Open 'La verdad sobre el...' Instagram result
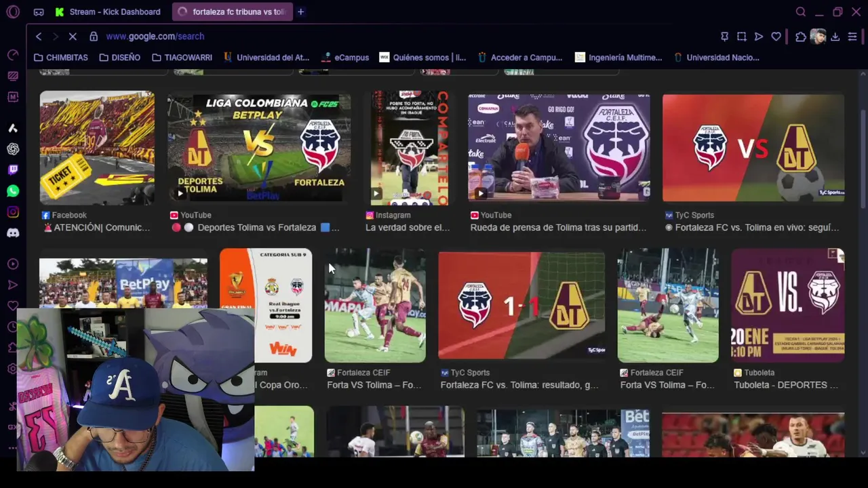This screenshot has width=868, height=488. click(408, 228)
